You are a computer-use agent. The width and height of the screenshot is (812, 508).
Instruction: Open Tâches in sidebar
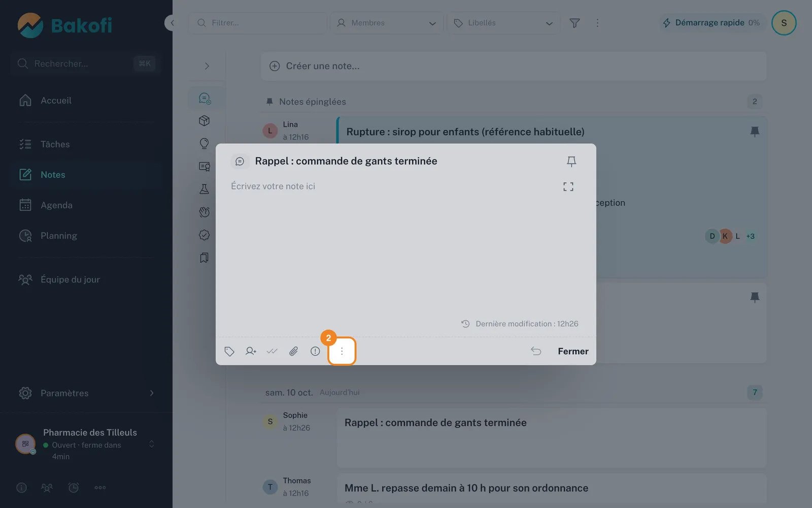(86, 144)
